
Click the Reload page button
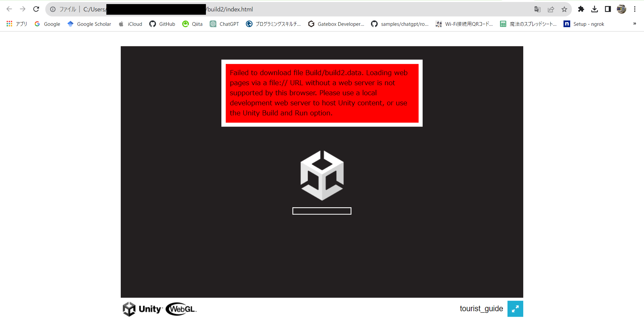[36, 9]
